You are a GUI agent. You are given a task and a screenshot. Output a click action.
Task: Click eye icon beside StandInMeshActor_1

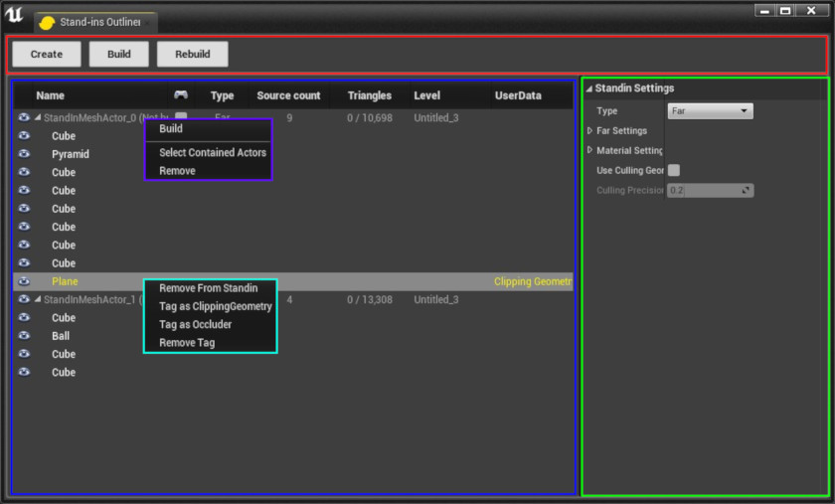click(24, 299)
